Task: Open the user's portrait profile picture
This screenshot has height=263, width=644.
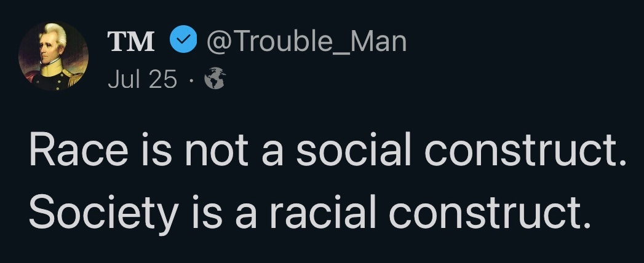Action: (54, 57)
